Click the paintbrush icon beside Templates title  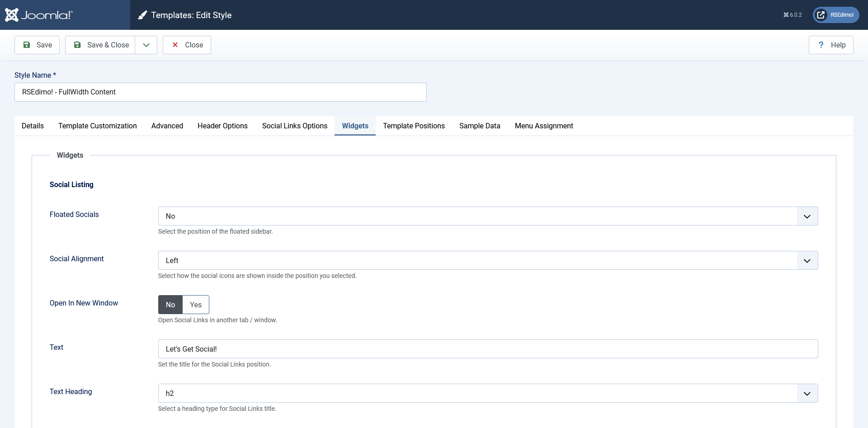[x=142, y=15]
